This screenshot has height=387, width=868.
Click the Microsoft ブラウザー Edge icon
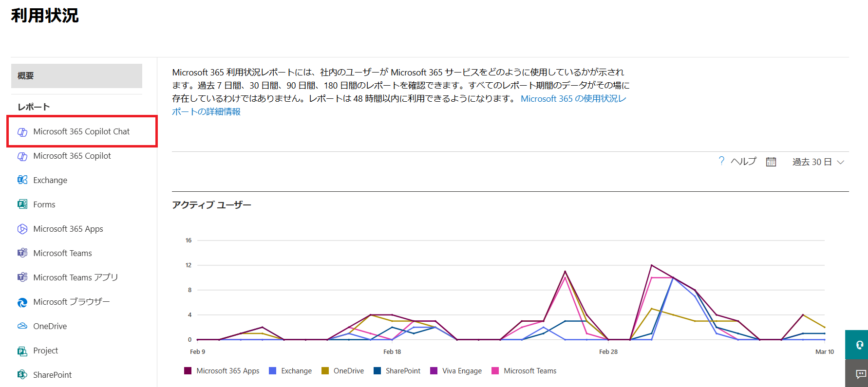22,302
